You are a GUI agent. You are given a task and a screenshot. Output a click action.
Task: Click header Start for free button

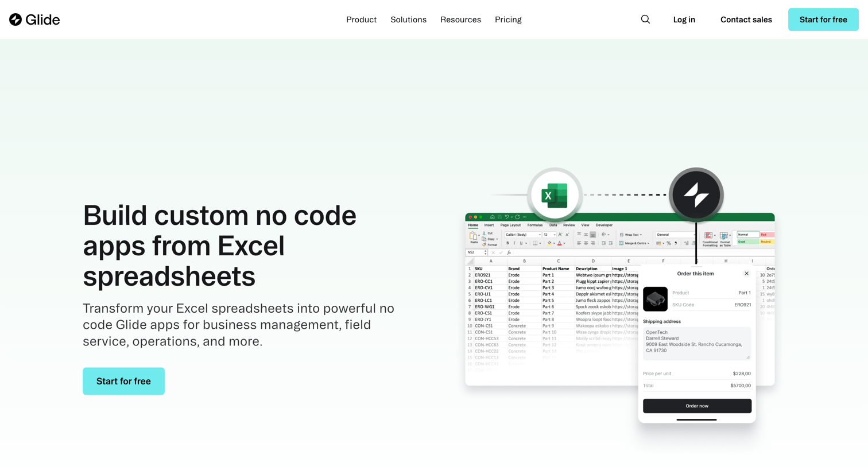823,20
